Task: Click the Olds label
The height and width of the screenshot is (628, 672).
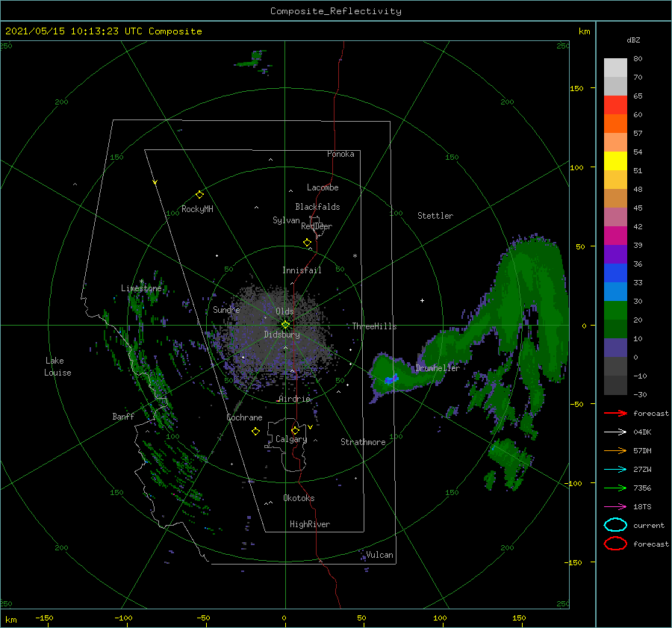Action: click(x=284, y=311)
